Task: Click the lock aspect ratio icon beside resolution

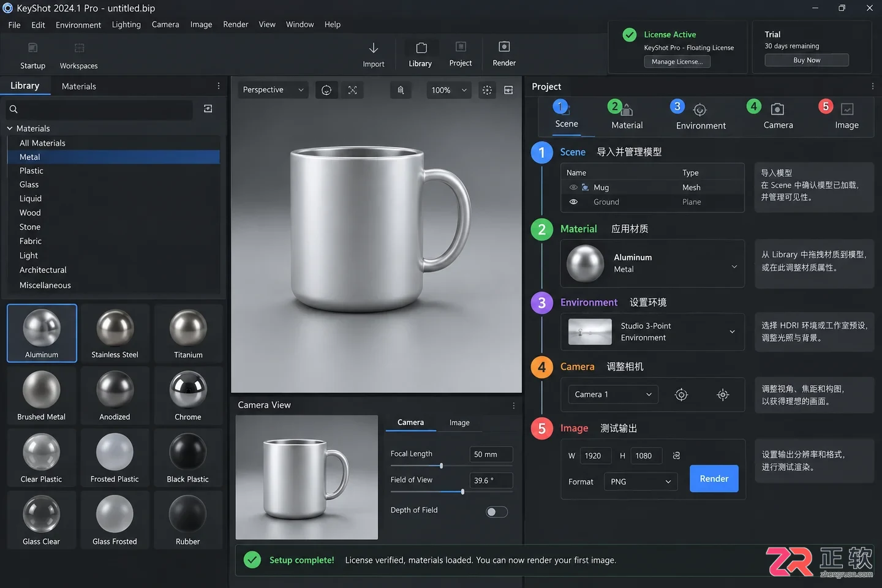Action: tap(676, 456)
